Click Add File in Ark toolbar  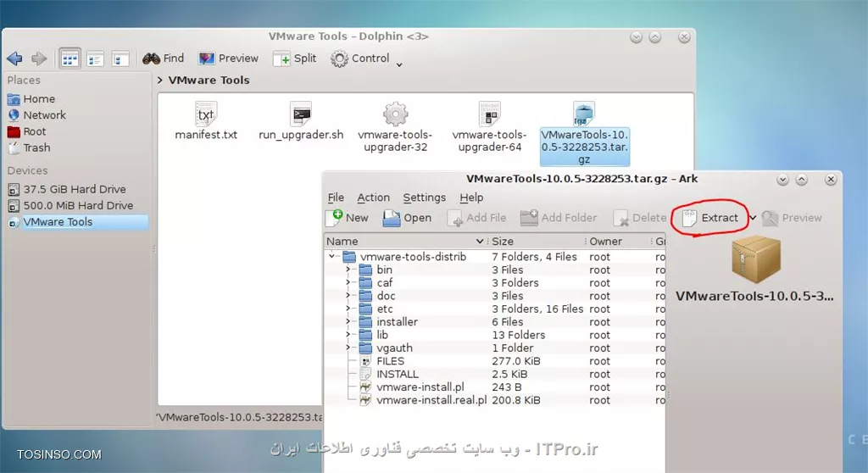(x=476, y=218)
